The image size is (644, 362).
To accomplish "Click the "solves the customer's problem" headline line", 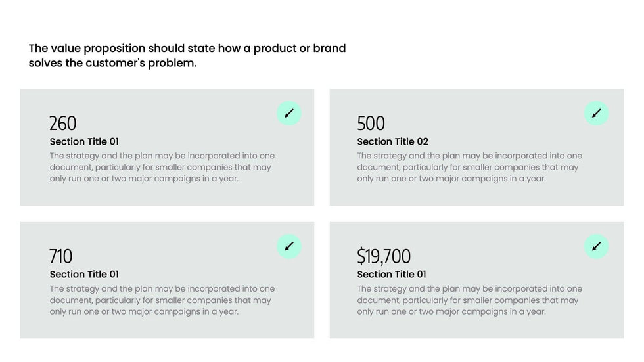I will pos(112,64).
